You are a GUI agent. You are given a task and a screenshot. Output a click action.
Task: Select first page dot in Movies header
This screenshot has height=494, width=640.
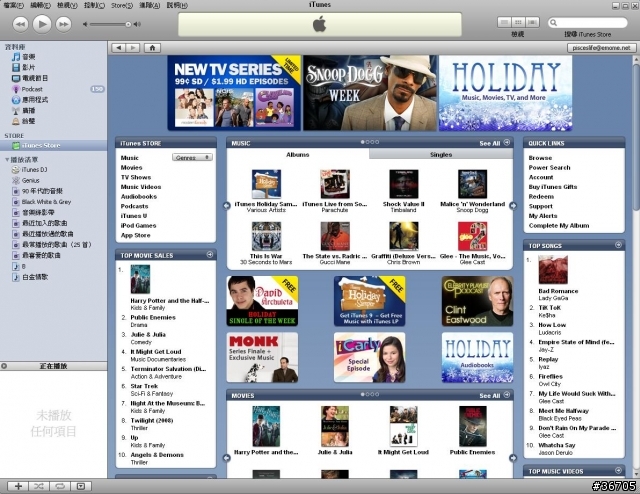362,394
